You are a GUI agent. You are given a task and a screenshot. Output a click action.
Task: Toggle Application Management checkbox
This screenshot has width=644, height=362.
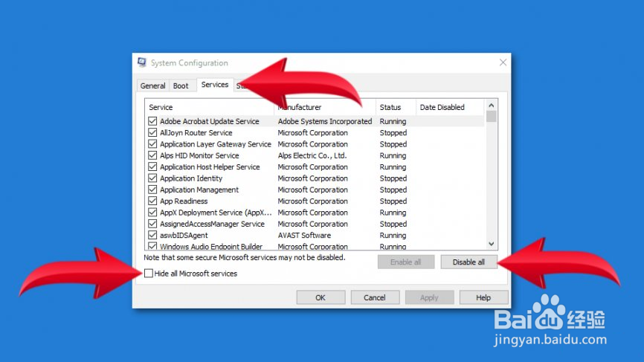click(152, 190)
